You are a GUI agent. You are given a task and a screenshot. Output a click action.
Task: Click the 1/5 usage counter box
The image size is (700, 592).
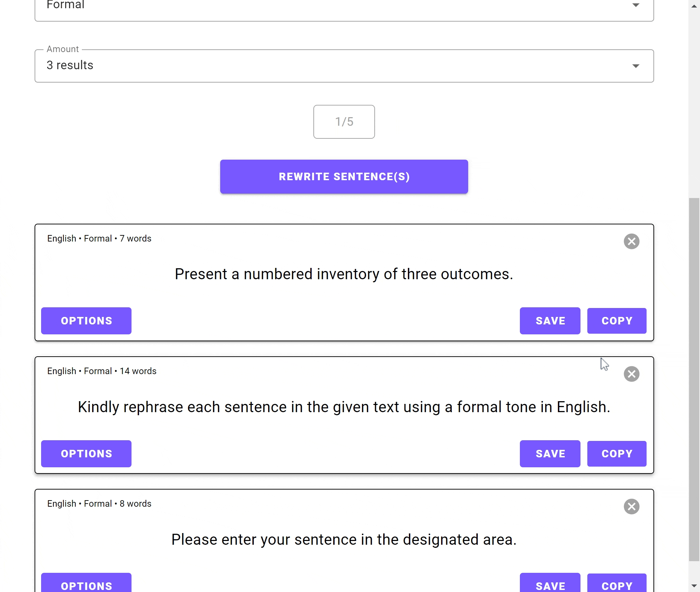pos(344,122)
